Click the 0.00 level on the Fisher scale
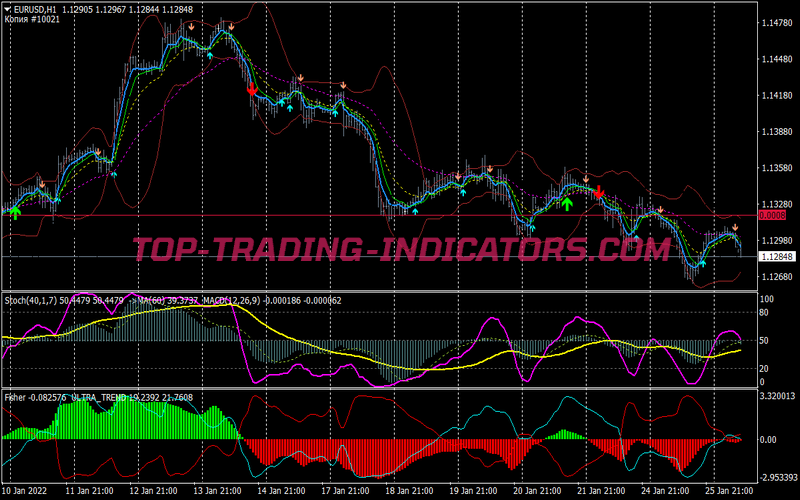The height and width of the screenshot is (500, 800). pos(768,440)
